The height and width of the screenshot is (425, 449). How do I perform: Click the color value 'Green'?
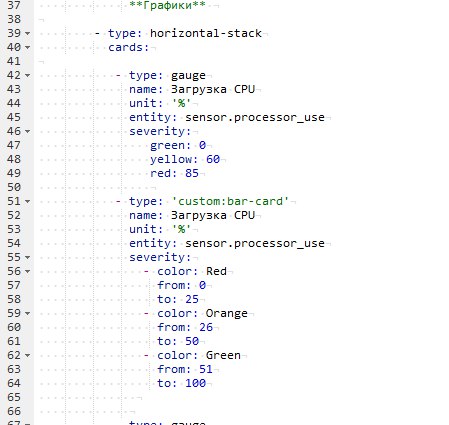(x=223, y=355)
